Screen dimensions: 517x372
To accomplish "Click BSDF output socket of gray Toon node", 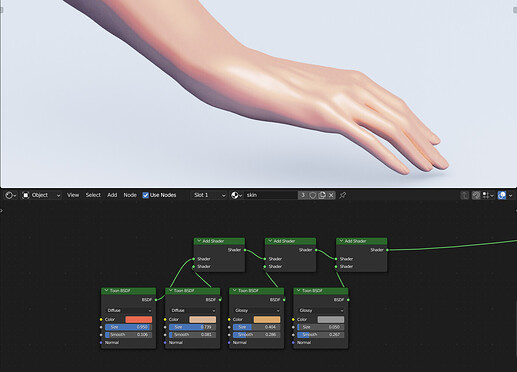I will tap(348, 300).
